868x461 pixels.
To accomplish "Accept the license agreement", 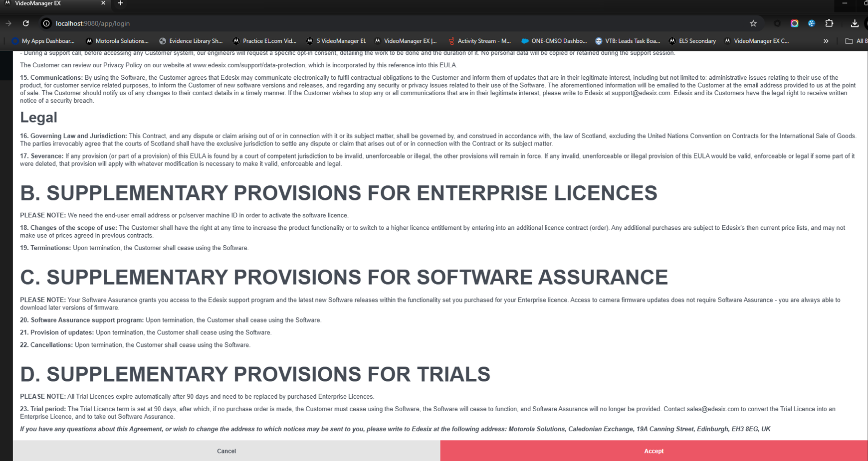I will [653, 451].
